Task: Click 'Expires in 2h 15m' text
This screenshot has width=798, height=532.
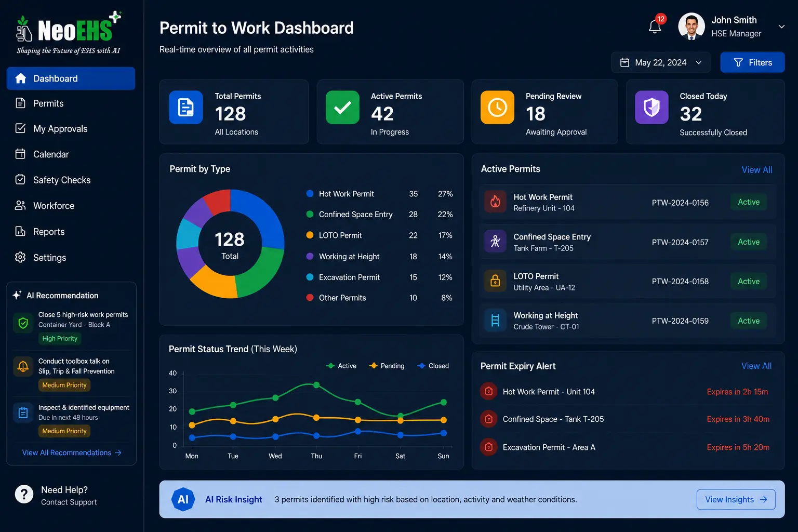Action: pyautogui.click(x=737, y=392)
